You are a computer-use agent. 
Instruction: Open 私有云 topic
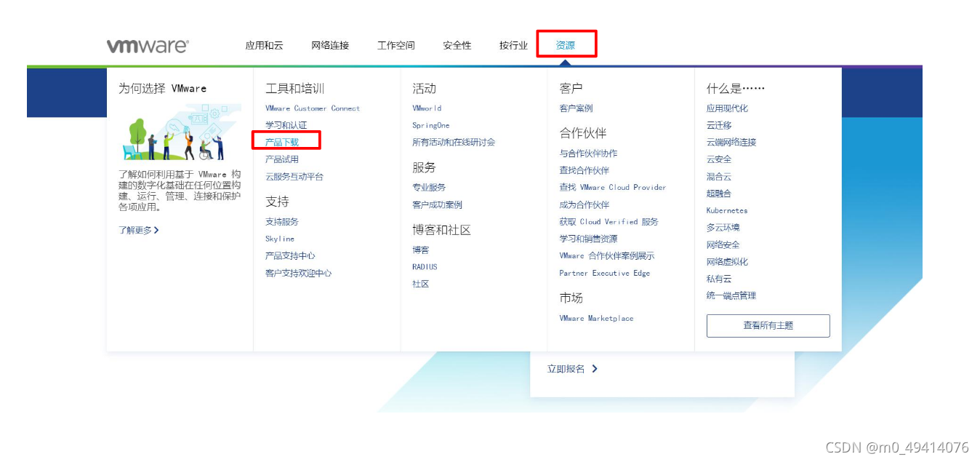click(719, 279)
